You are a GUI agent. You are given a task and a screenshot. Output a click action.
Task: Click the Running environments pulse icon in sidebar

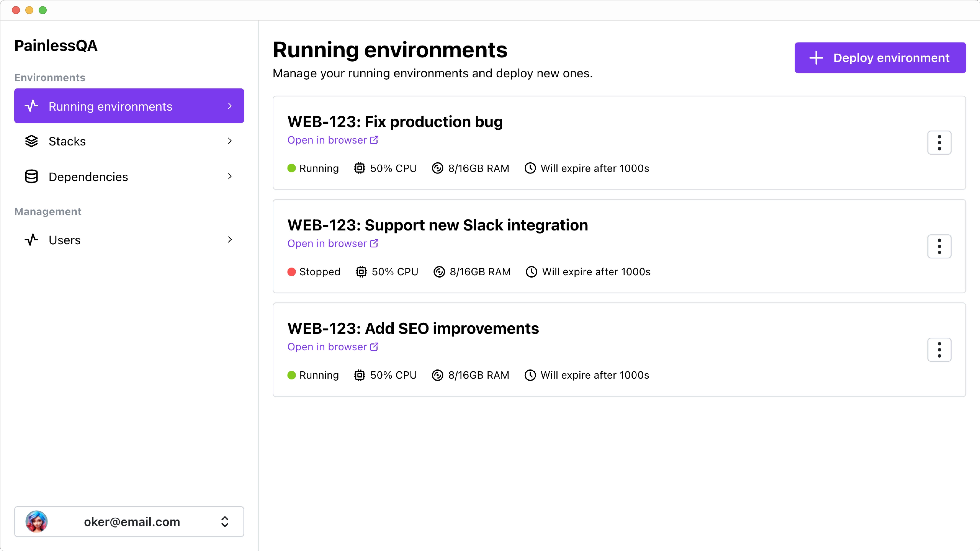click(x=32, y=106)
